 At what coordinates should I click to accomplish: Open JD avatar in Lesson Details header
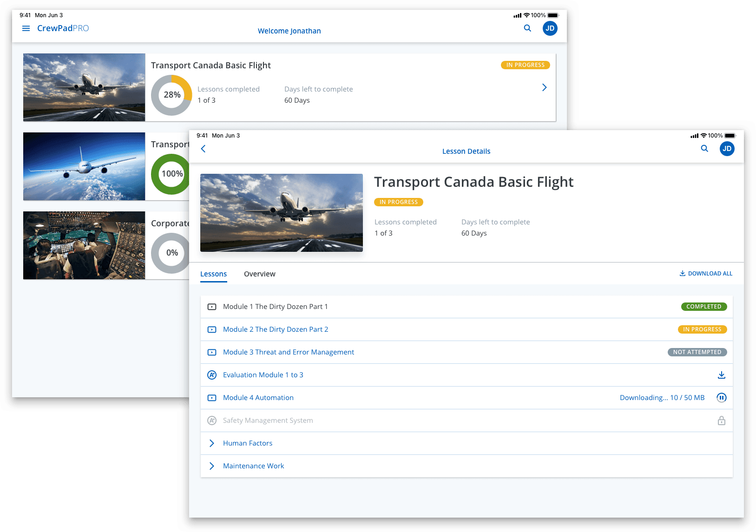pos(727,149)
